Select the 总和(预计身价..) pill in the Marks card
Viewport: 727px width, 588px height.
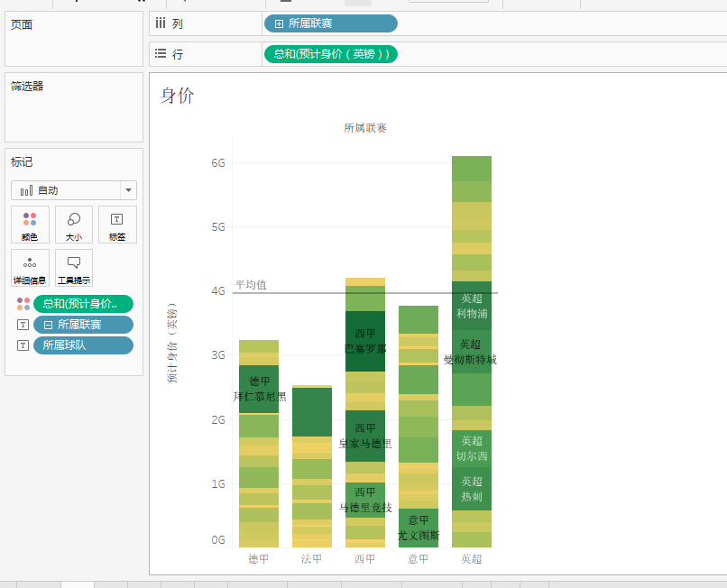[84, 304]
